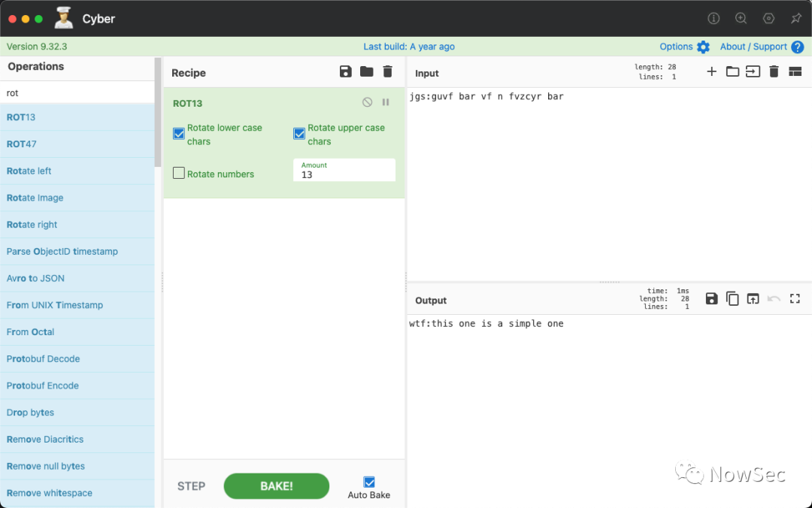This screenshot has height=508, width=812.
Task: Click output text 'wtf:this one is a simple one'
Action: (x=486, y=324)
